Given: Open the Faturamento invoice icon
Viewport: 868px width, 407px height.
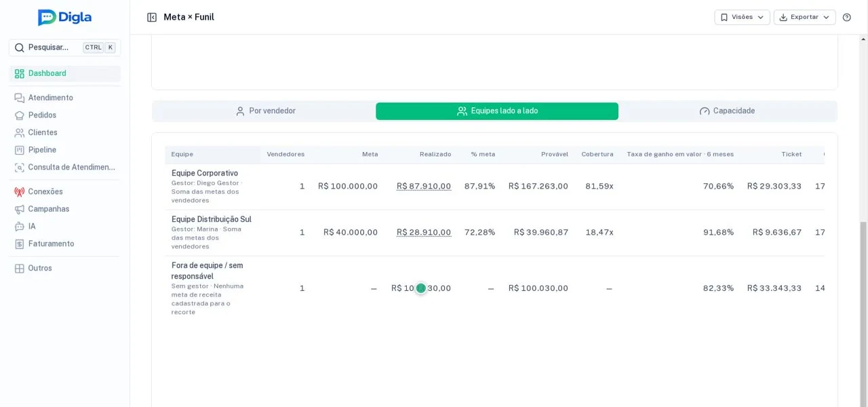Looking at the screenshot, I should point(19,244).
